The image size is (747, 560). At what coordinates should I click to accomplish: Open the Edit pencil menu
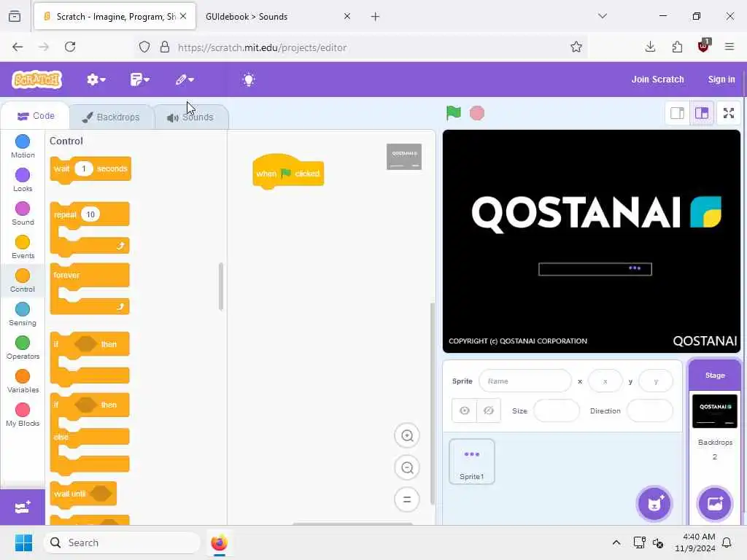(185, 79)
